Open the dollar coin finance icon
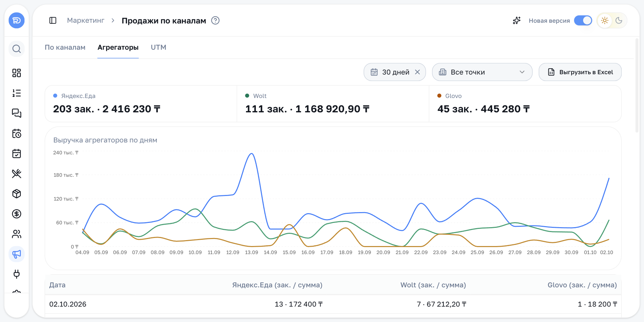Screen dimensions: 644x322 click(x=16, y=214)
